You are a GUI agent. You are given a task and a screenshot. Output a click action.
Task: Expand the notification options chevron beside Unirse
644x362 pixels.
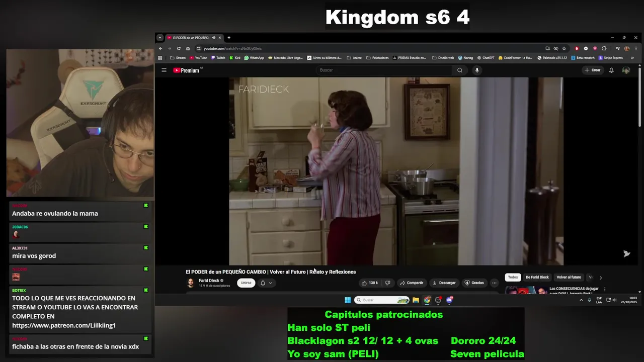pos(270,283)
